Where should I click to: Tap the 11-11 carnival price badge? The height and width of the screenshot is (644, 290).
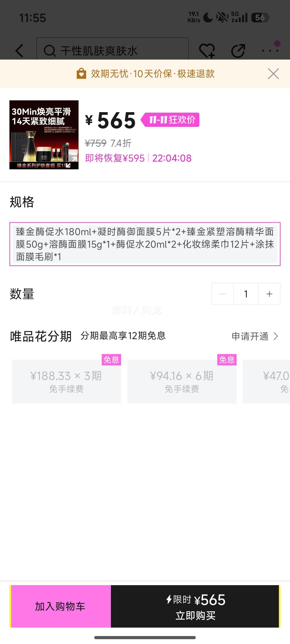coord(170,120)
